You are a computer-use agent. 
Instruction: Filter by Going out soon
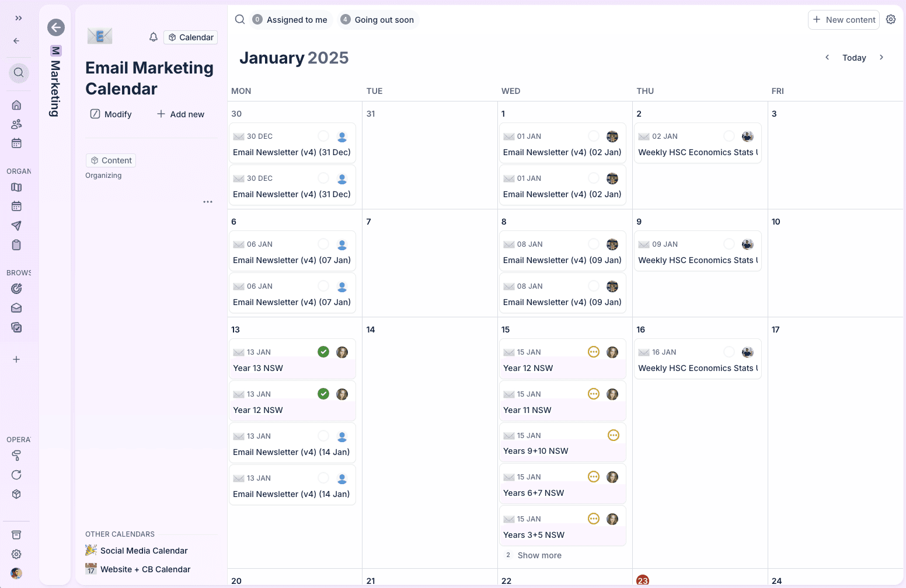(x=378, y=20)
